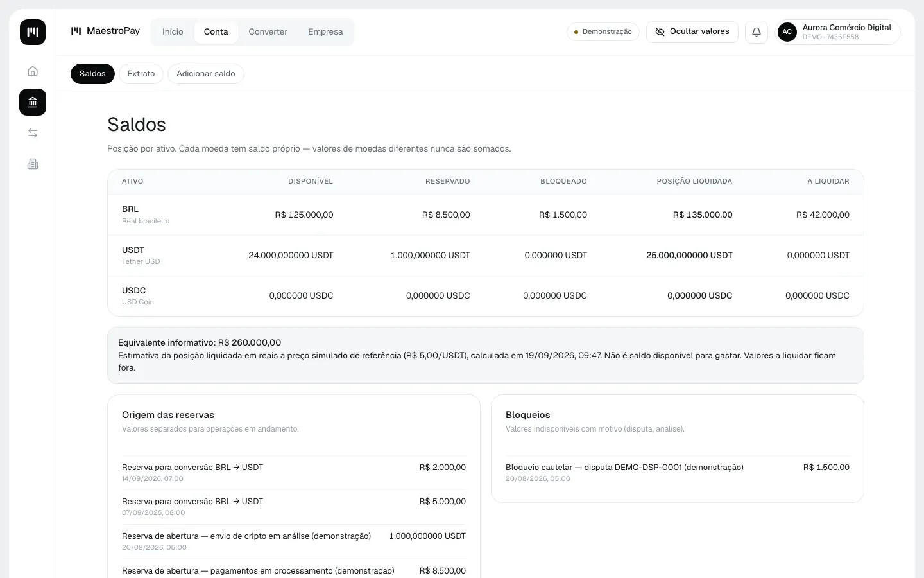
Task: Click the BRL to-settle value R$ 42.000,00
Action: coord(823,215)
